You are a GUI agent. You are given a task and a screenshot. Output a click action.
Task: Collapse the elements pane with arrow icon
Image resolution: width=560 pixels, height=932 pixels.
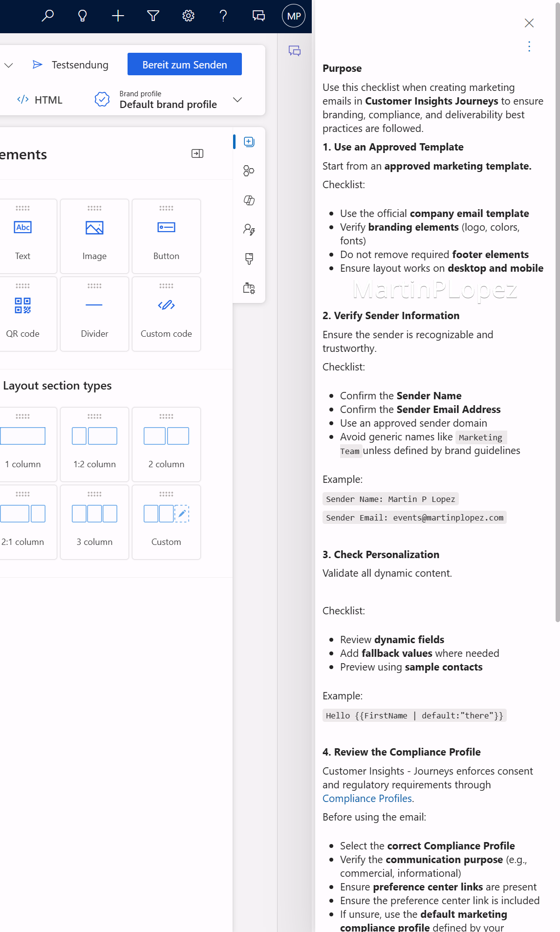pyautogui.click(x=197, y=154)
